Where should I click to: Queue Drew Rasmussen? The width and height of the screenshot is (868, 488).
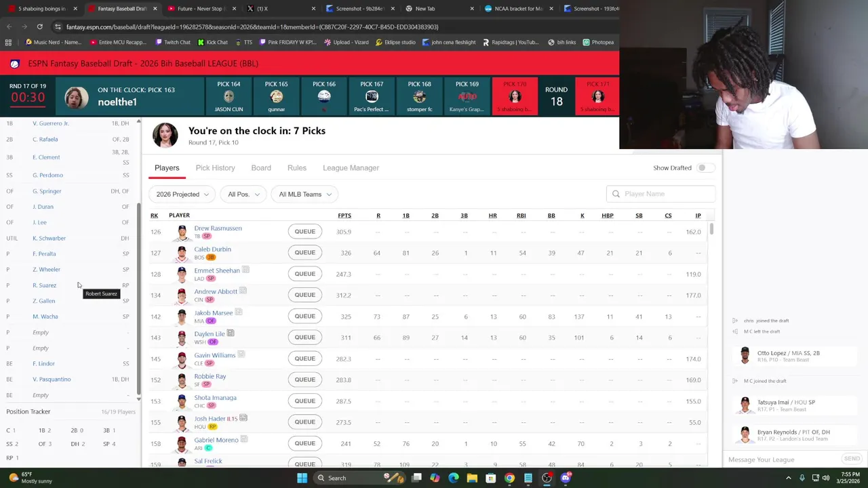304,232
